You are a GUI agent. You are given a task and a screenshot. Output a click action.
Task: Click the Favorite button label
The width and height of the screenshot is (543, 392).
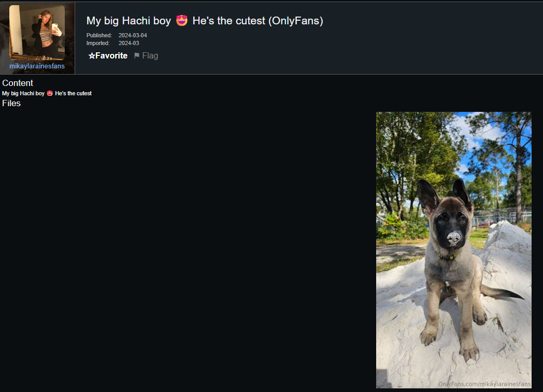(x=111, y=56)
